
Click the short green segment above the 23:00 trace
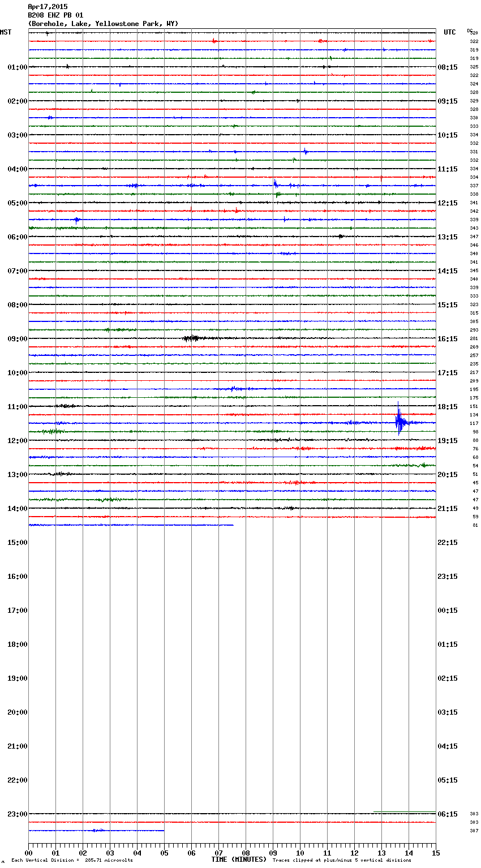[405, 812]
